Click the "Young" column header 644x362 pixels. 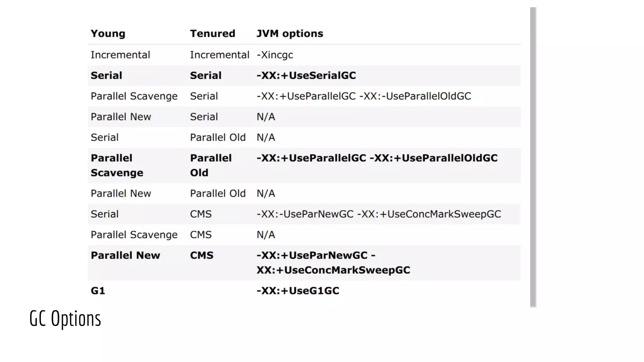[108, 34]
